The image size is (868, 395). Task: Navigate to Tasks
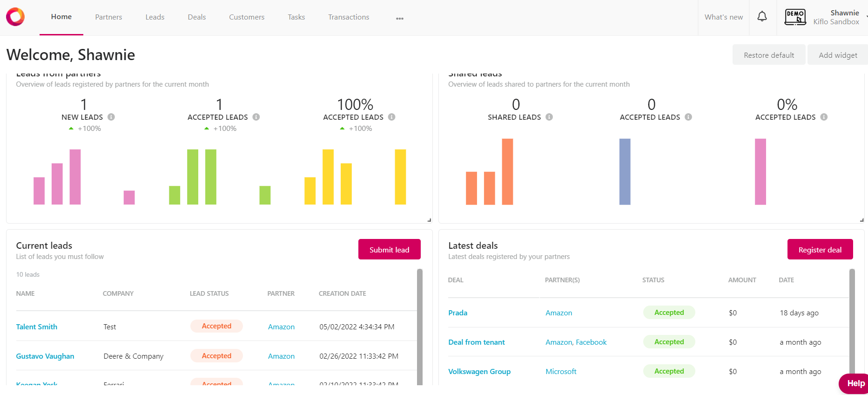pos(296,17)
